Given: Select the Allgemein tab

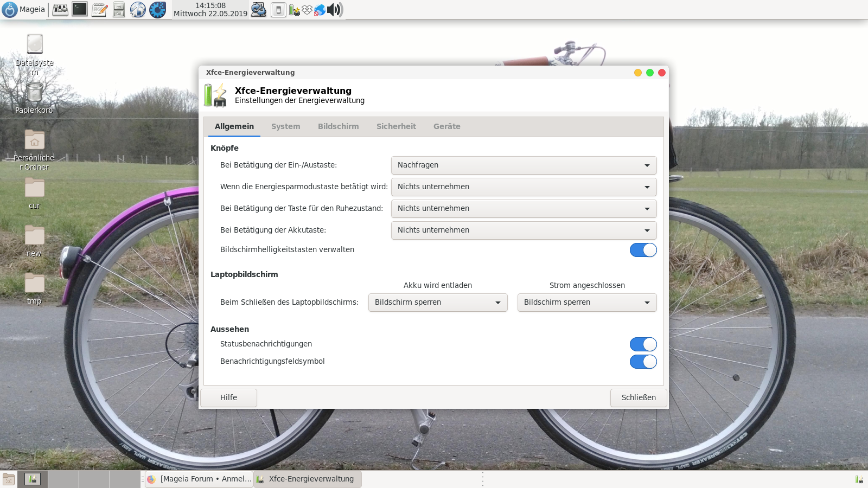Looking at the screenshot, I should coord(234,126).
